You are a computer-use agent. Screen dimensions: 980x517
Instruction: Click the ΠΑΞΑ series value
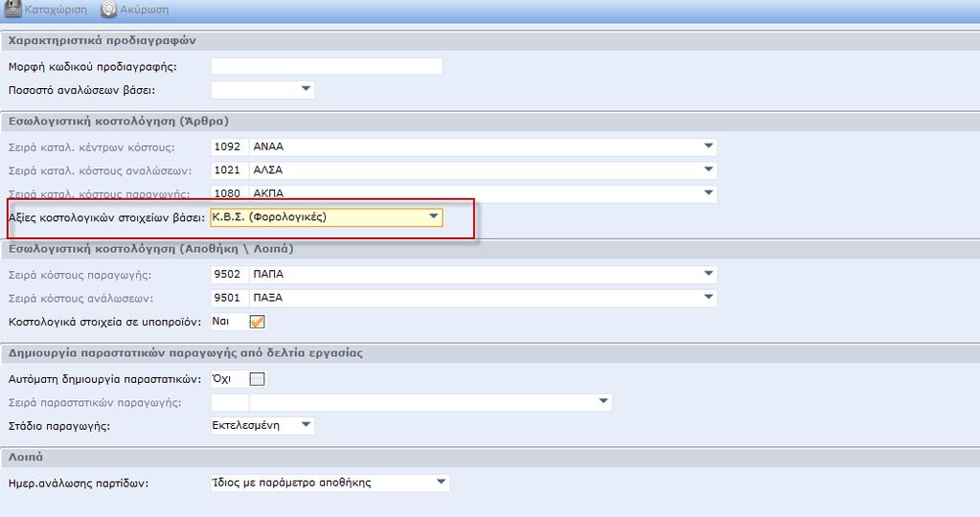(267, 297)
